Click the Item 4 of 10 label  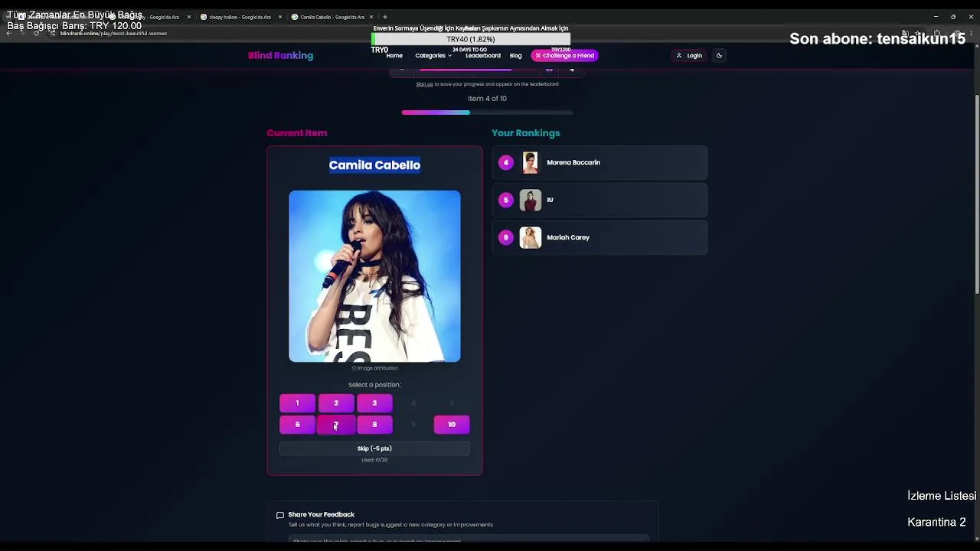487,99
